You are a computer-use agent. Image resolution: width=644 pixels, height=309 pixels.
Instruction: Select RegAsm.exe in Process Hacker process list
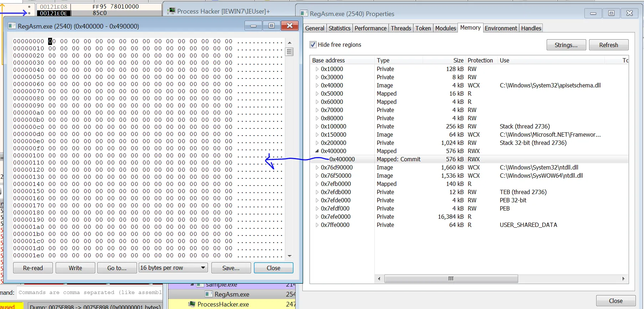coord(232,294)
